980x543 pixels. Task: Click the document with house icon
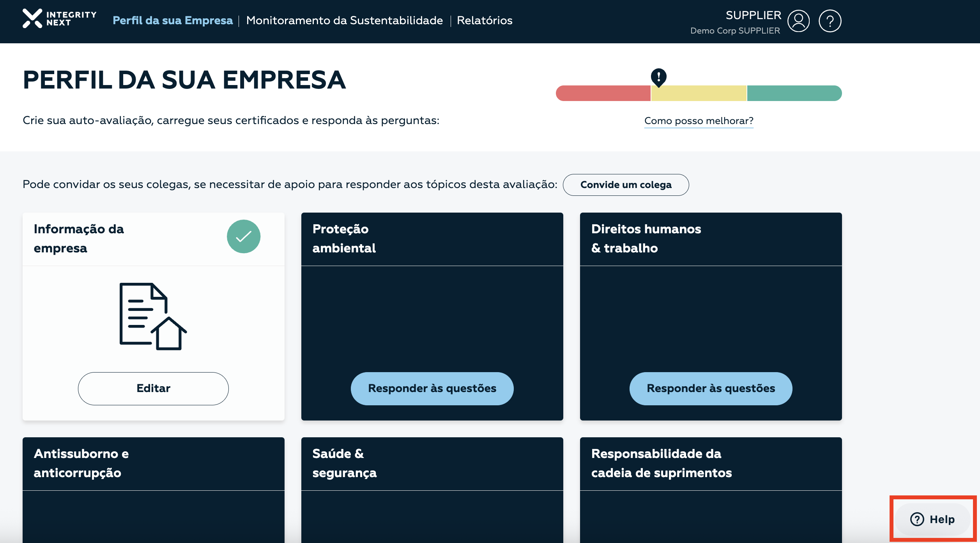point(153,316)
